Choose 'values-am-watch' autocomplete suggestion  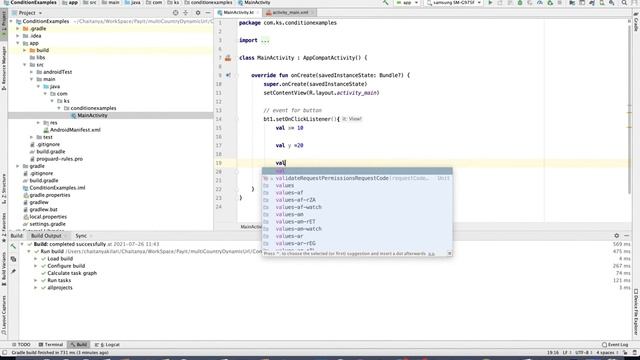[357, 229]
